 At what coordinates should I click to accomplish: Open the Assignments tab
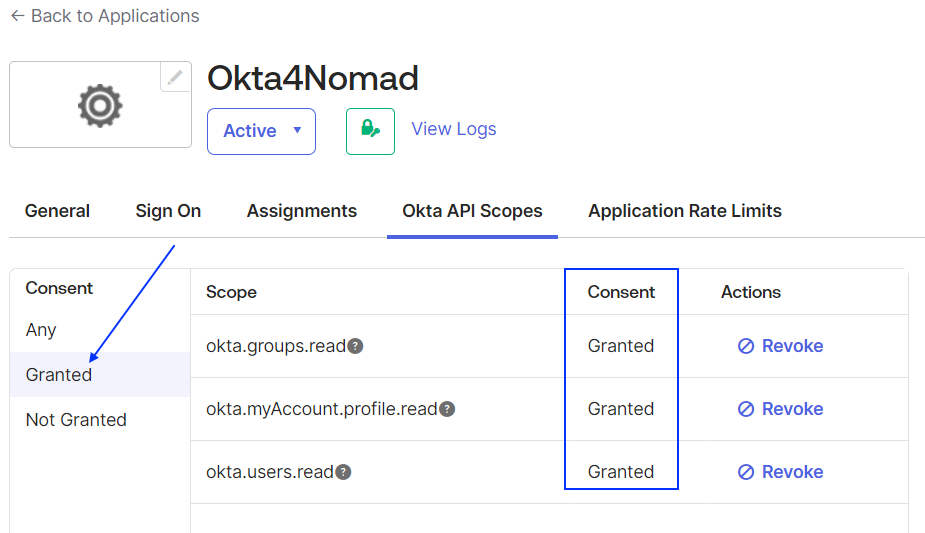click(301, 211)
